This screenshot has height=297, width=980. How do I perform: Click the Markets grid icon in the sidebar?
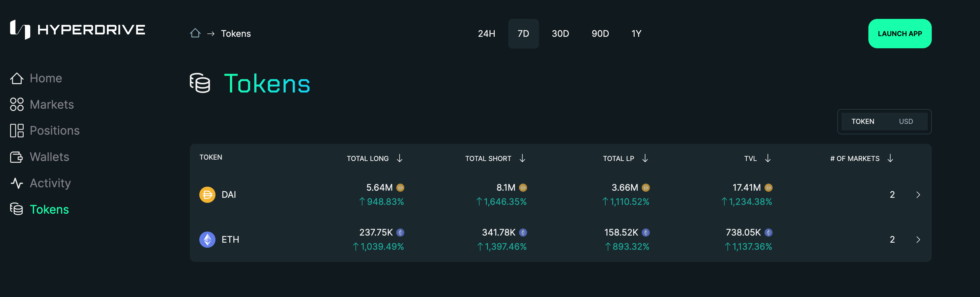tap(17, 104)
